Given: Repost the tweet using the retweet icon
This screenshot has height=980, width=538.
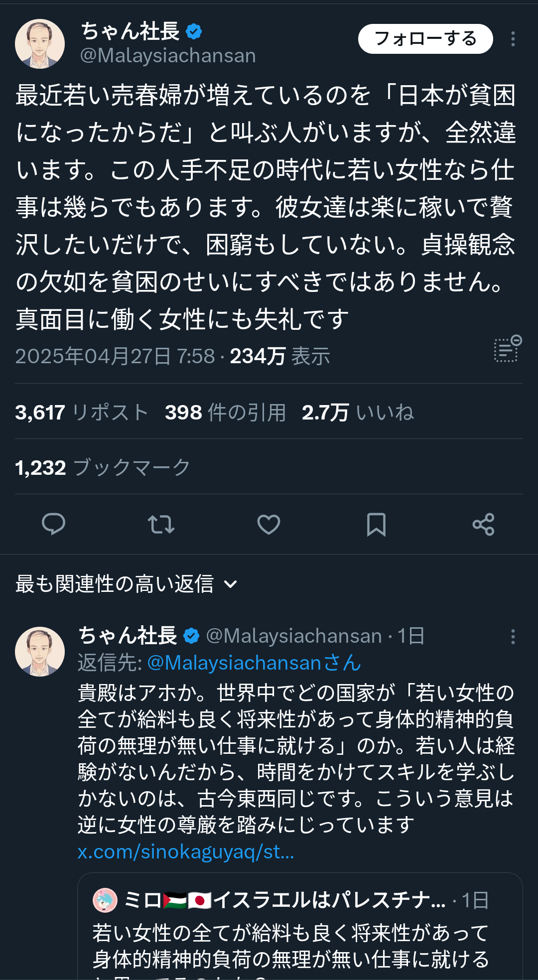Looking at the screenshot, I should pos(161,524).
